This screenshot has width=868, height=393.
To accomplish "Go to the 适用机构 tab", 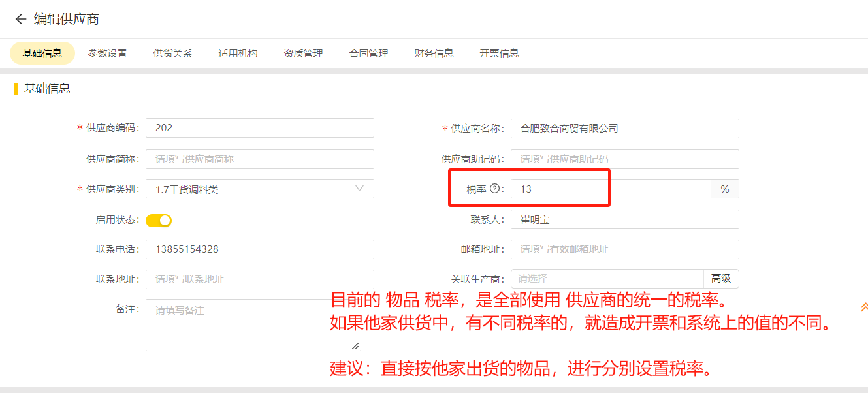I will pyautogui.click(x=238, y=54).
